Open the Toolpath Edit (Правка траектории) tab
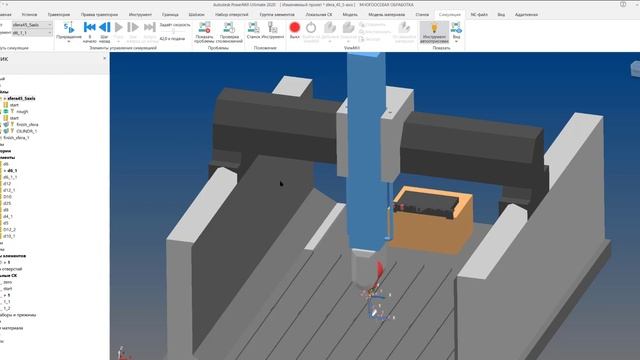Image resolution: width=640 pixels, height=360 pixels. [x=99, y=15]
